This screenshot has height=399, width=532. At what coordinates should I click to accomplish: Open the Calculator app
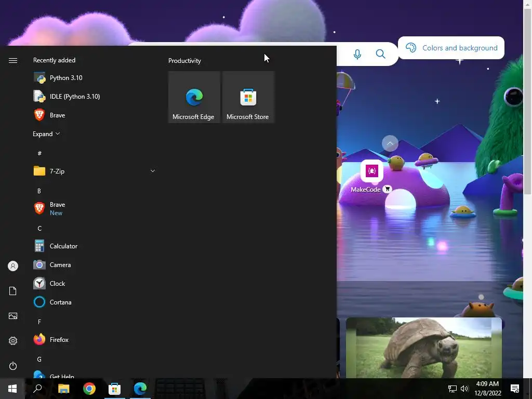95,246
